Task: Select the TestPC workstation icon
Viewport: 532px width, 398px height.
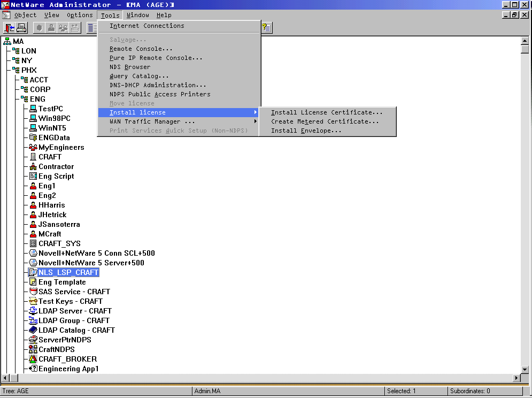Action: [33, 109]
